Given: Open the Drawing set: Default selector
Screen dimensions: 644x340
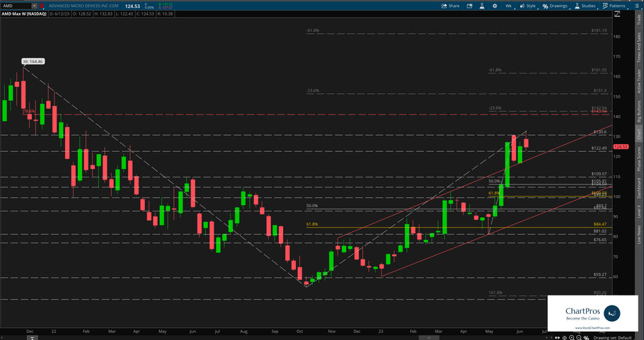Looking at the screenshot, I should click(x=612, y=338).
